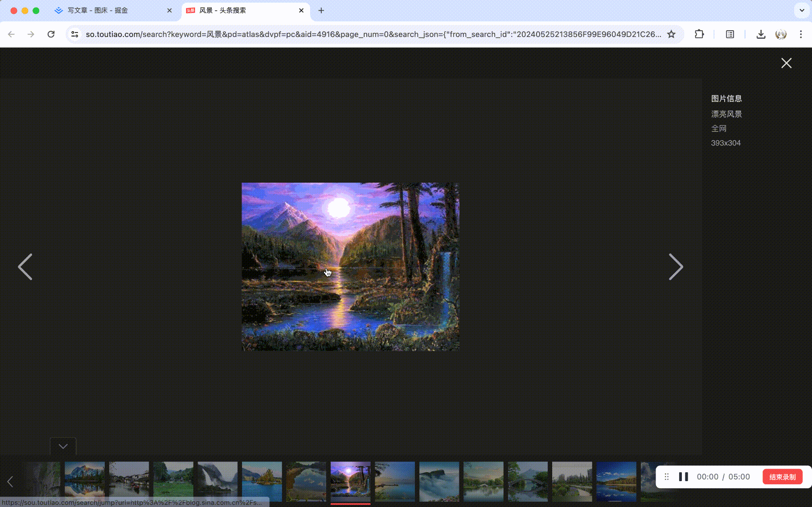Click the browser forward arrow

[x=31, y=34]
